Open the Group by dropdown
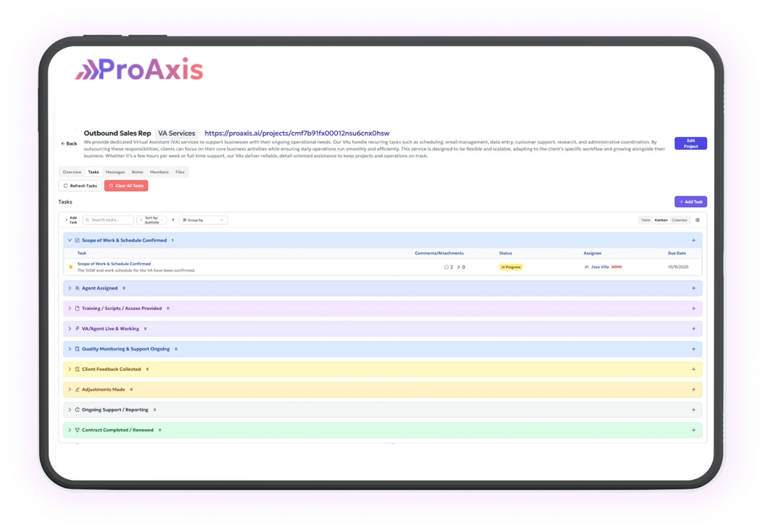The height and width of the screenshot is (532, 766). point(203,220)
